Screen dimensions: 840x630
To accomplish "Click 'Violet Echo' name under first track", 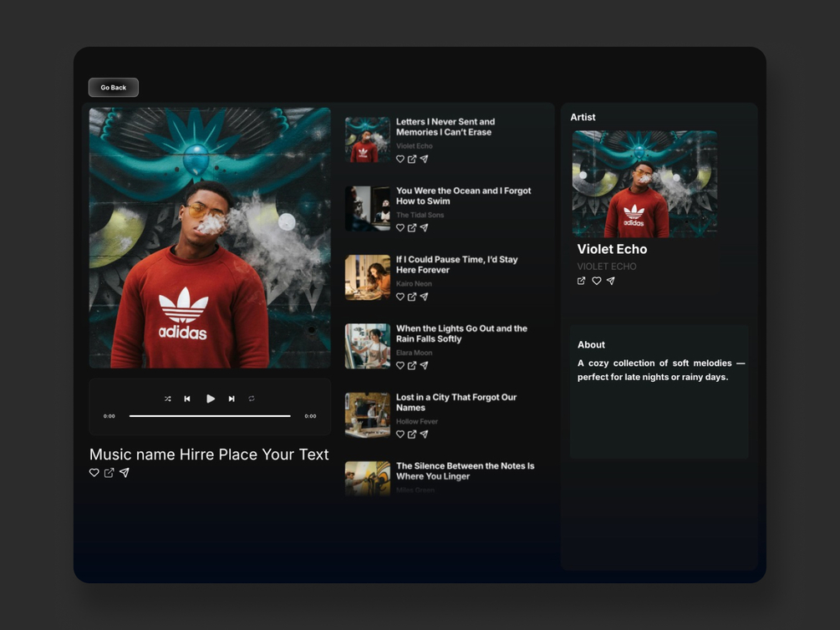I will [x=414, y=145].
